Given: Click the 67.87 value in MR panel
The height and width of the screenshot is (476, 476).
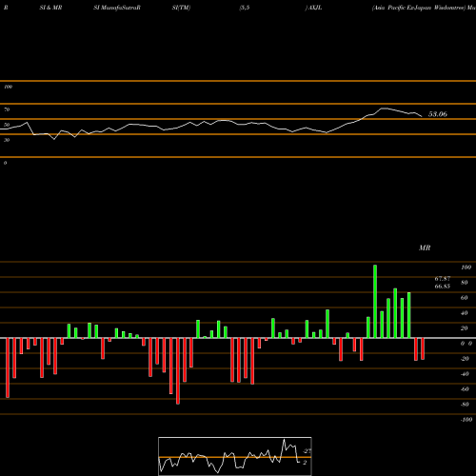Looking at the screenshot, I should click(x=443, y=279).
